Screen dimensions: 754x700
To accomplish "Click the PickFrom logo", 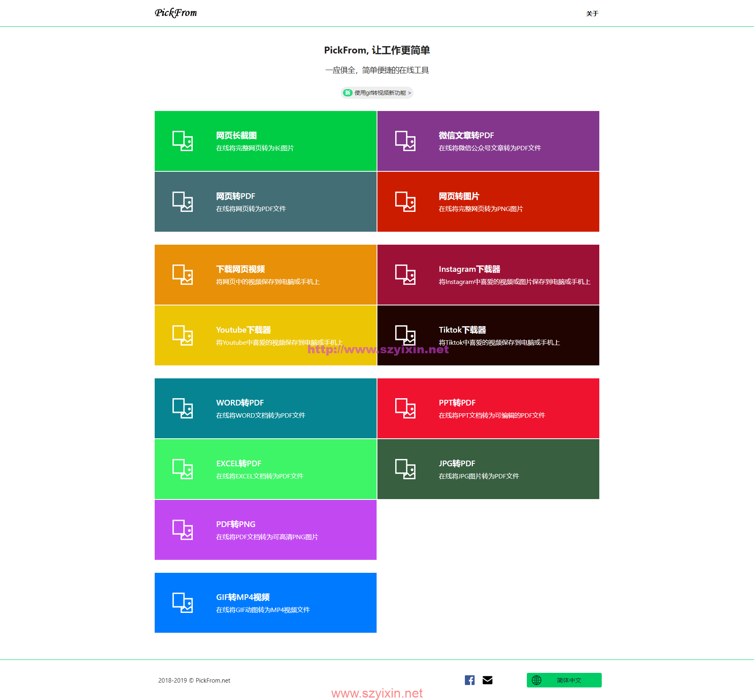I will tap(176, 13).
